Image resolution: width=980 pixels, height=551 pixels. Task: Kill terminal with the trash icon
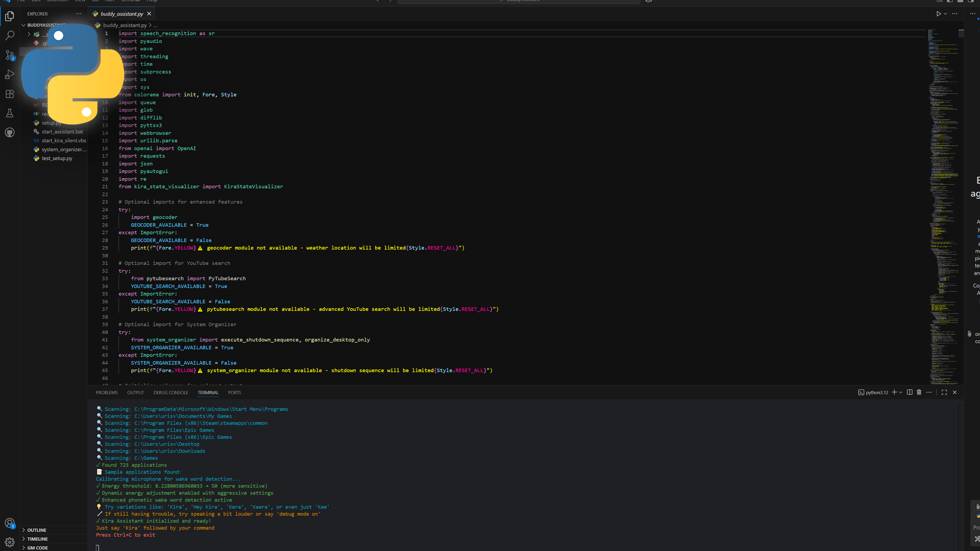click(919, 392)
